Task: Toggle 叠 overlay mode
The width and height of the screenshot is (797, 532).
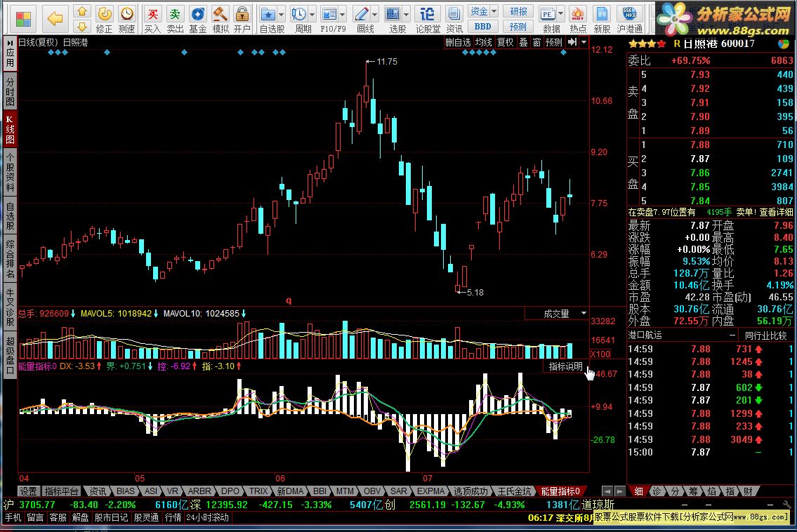Action: pyautogui.click(x=524, y=42)
